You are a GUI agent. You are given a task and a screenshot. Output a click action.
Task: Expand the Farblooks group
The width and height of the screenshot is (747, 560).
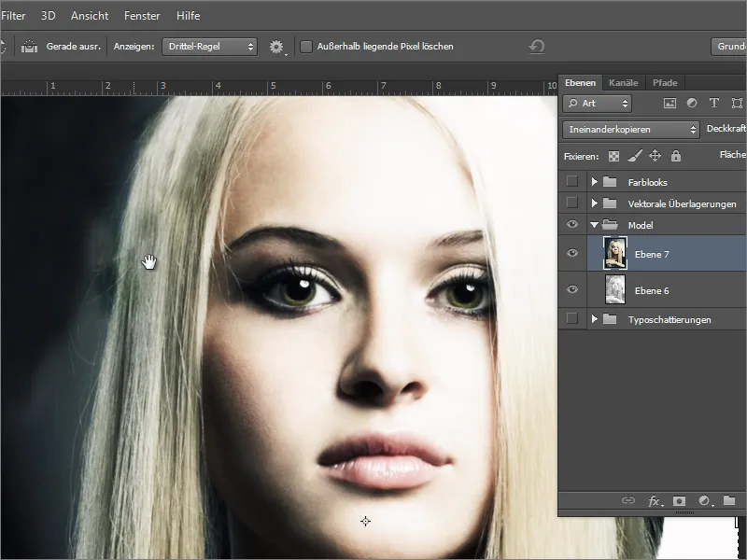(x=594, y=181)
